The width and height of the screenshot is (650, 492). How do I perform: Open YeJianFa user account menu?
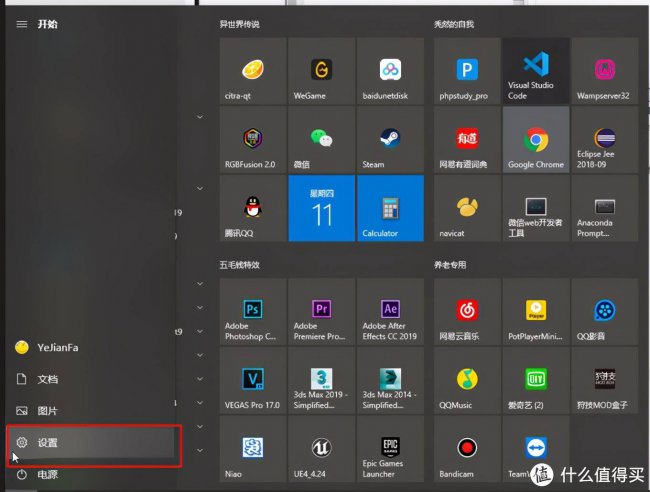pos(90,347)
